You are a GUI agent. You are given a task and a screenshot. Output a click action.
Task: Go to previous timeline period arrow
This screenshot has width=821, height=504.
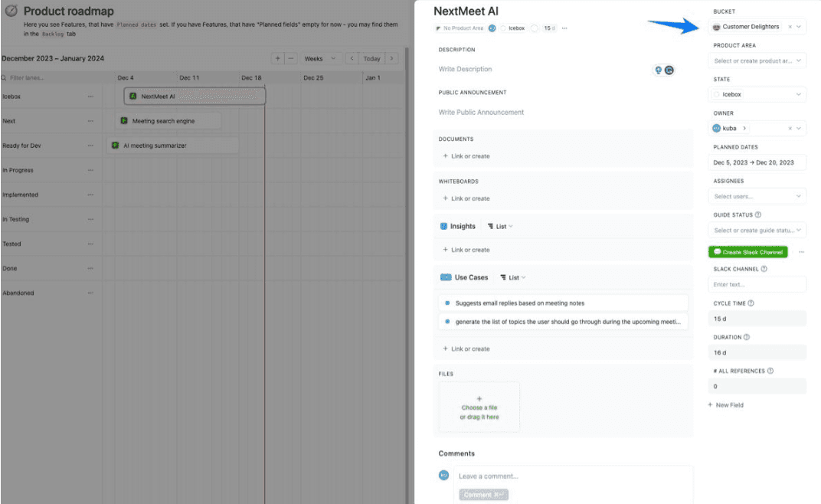point(352,59)
